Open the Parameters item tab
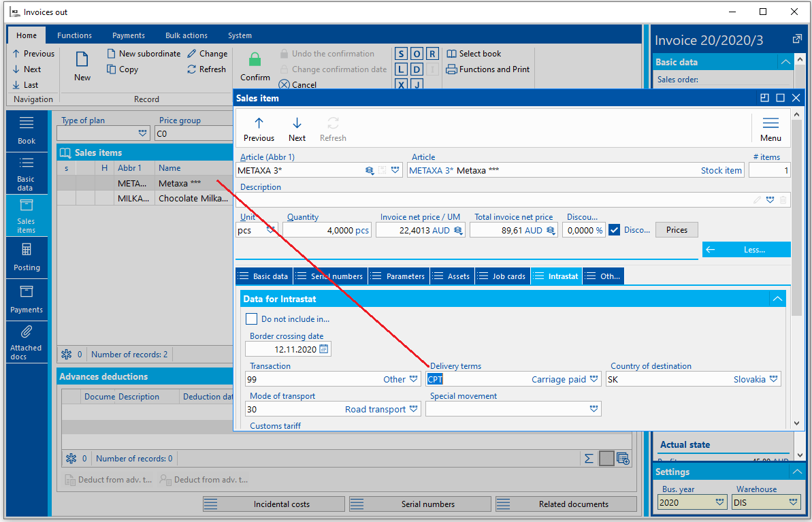Image resolution: width=812 pixels, height=522 pixels. pyautogui.click(x=398, y=276)
